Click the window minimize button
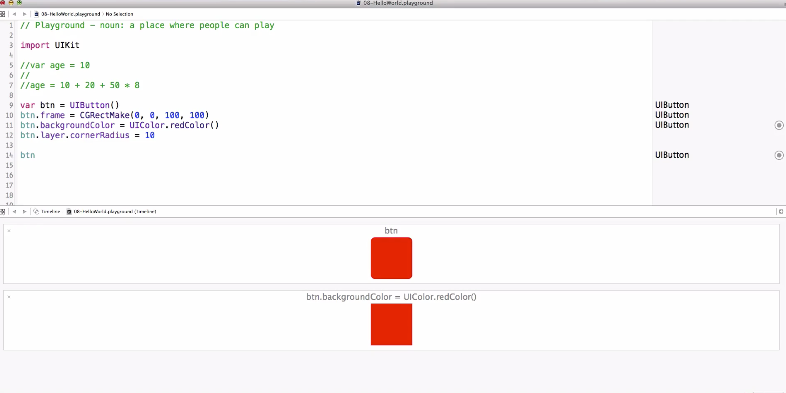This screenshot has width=786, height=393. (x=11, y=3)
